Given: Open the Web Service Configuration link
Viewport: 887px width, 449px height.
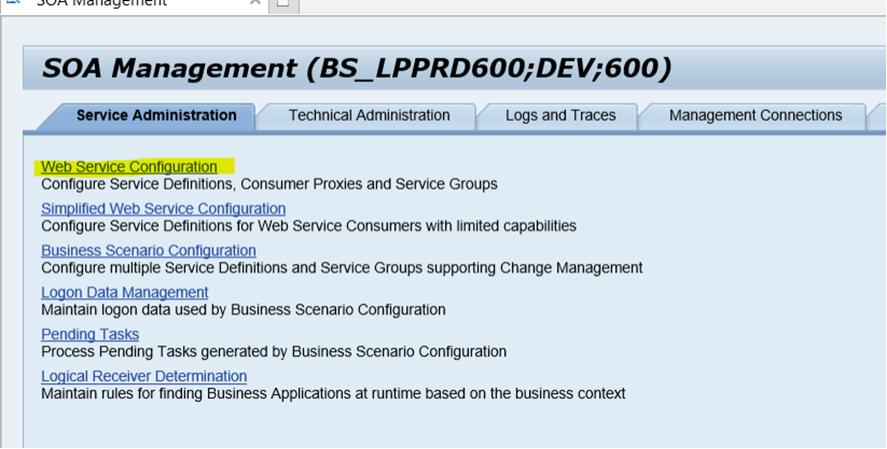Looking at the screenshot, I should pos(129,167).
